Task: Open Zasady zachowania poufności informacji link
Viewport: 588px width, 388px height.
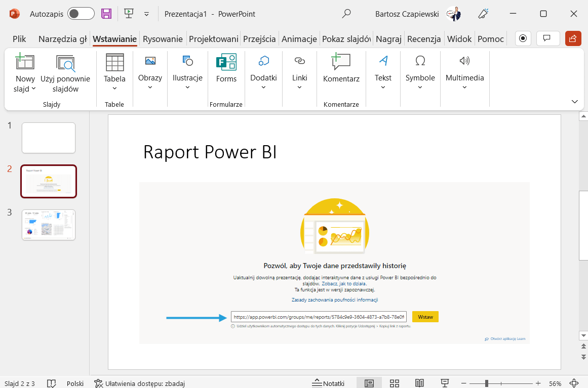Action: click(x=335, y=300)
